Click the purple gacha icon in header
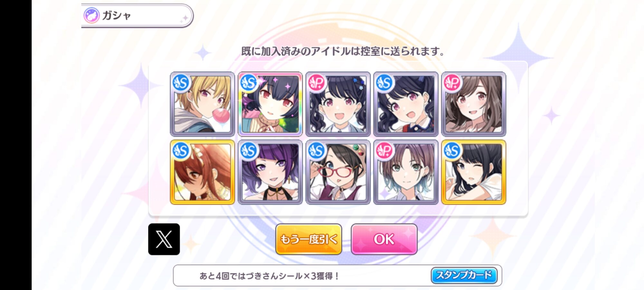The width and height of the screenshot is (644, 290). tap(91, 15)
